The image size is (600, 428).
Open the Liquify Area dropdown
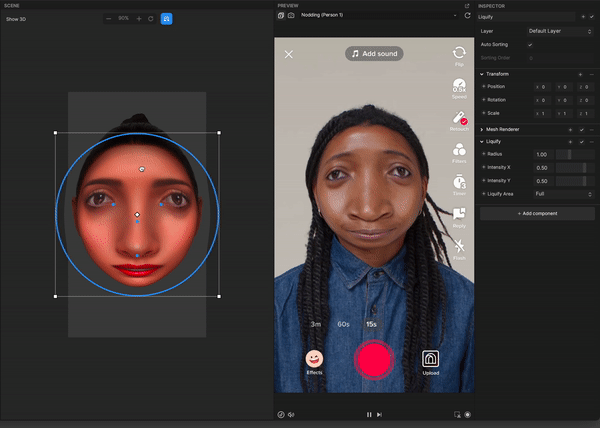click(564, 194)
